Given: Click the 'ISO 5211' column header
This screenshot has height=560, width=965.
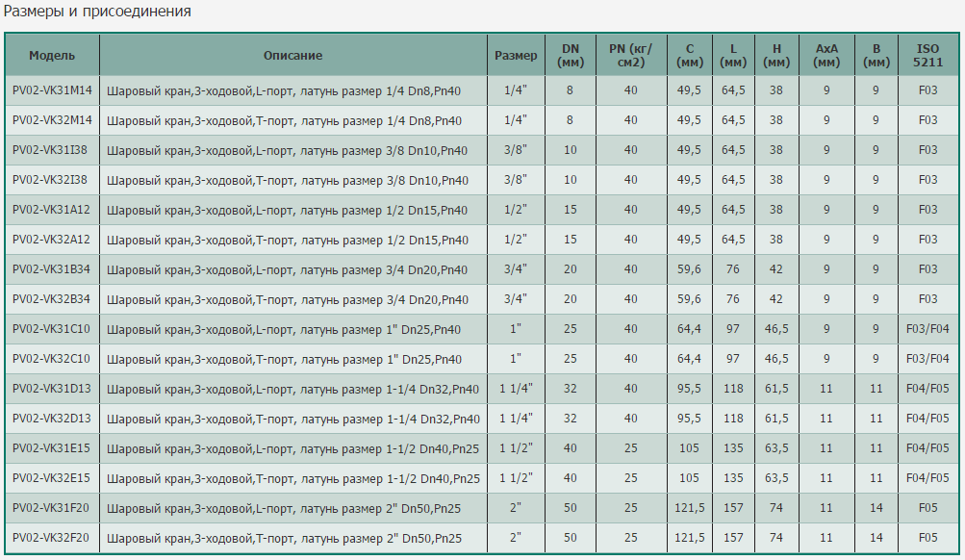Looking at the screenshot, I should [x=928, y=56].
